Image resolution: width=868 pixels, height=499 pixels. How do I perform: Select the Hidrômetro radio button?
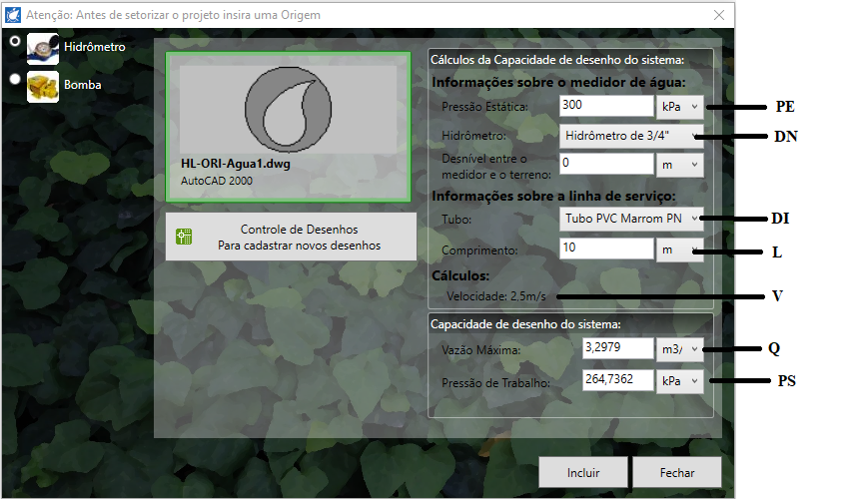click(x=15, y=42)
